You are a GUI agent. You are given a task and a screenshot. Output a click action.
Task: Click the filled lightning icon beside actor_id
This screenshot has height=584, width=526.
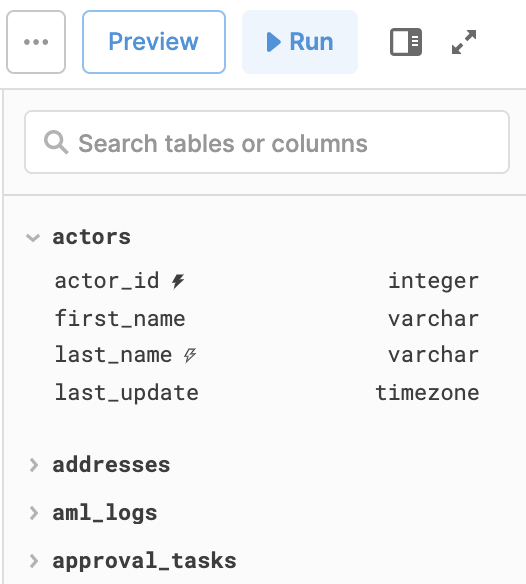[178, 281]
